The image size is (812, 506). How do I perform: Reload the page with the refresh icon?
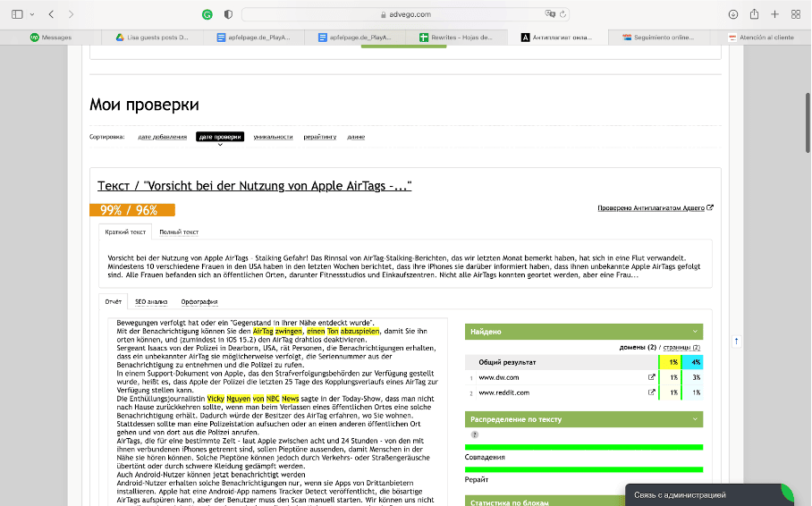[562, 14]
